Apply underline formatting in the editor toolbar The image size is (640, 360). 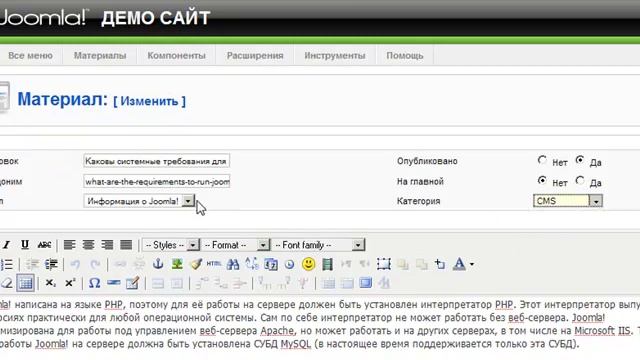[25, 244]
